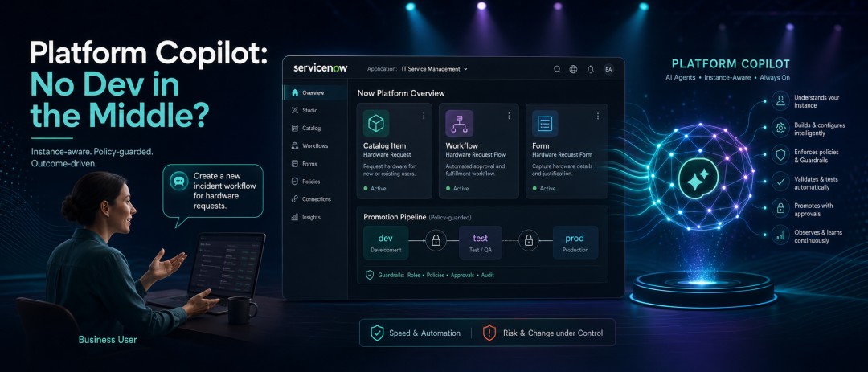Click the globe language icon
868x372 pixels.
(x=574, y=69)
